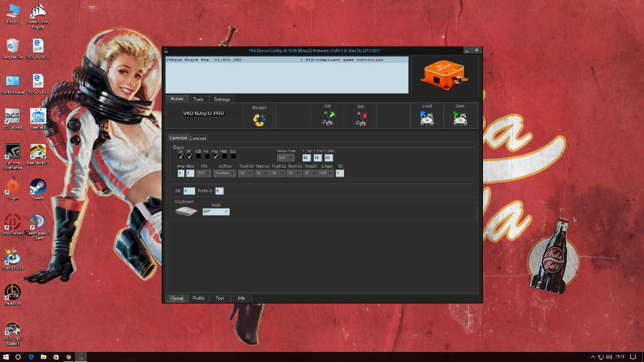Select the Common tab
The width and height of the screenshot is (644, 362).
(178, 138)
